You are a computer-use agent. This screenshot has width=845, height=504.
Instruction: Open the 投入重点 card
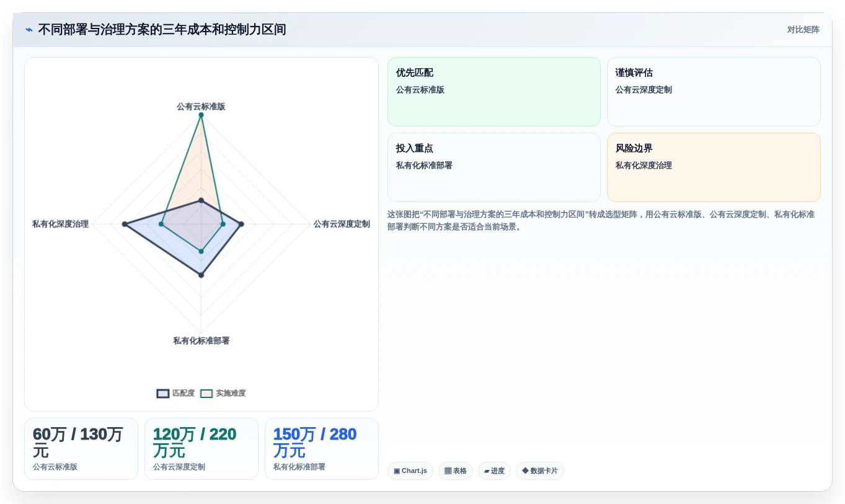click(x=494, y=167)
